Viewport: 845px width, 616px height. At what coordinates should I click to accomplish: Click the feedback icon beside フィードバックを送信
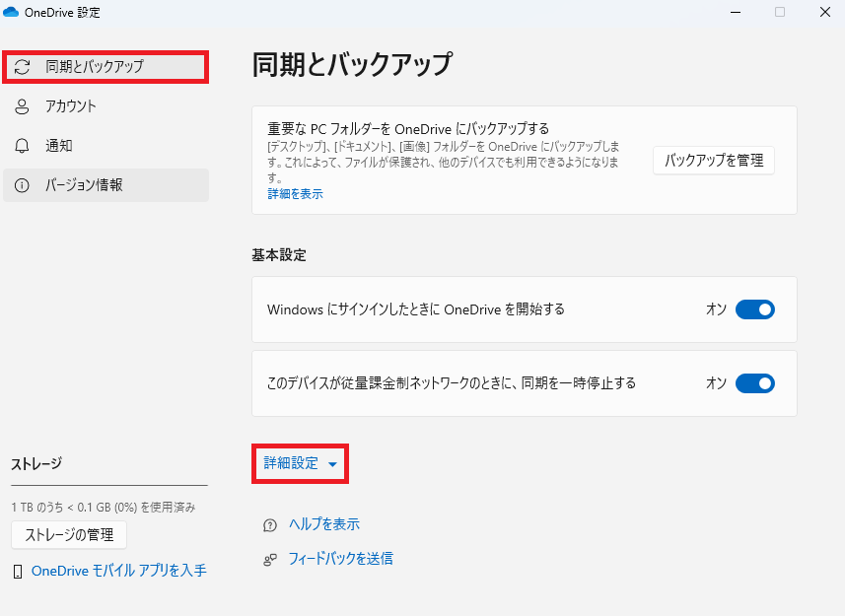click(x=270, y=559)
